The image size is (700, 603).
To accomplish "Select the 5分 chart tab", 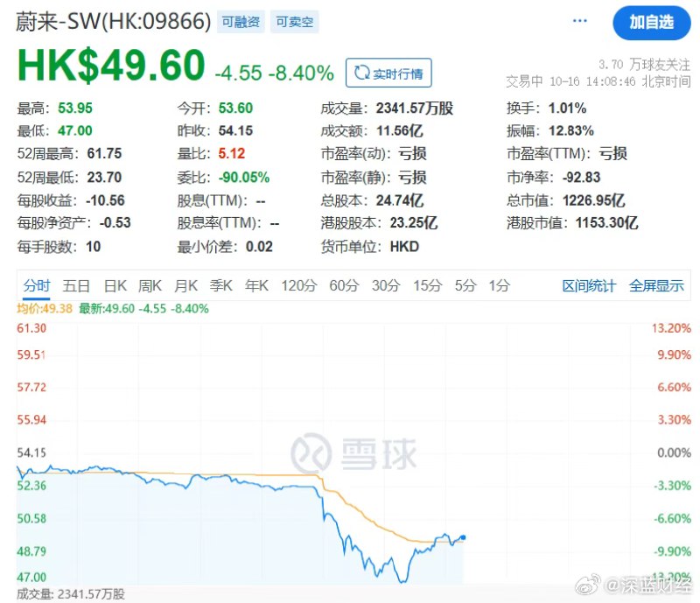I will pos(465,285).
